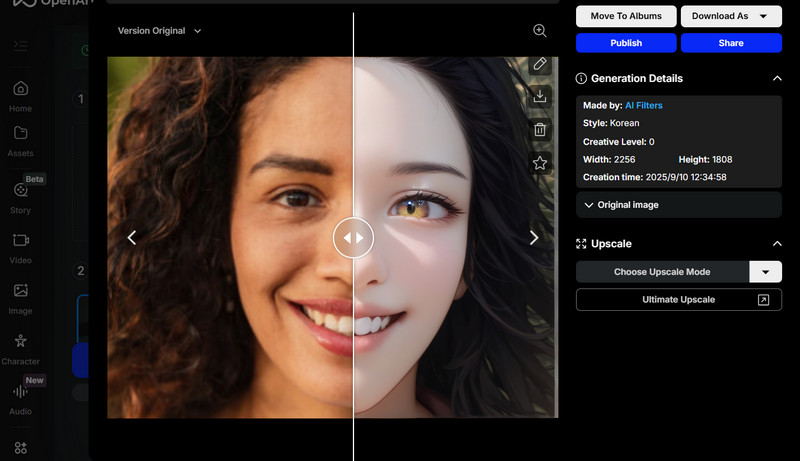Click the pencil edit icon on image

pyautogui.click(x=540, y=64)
